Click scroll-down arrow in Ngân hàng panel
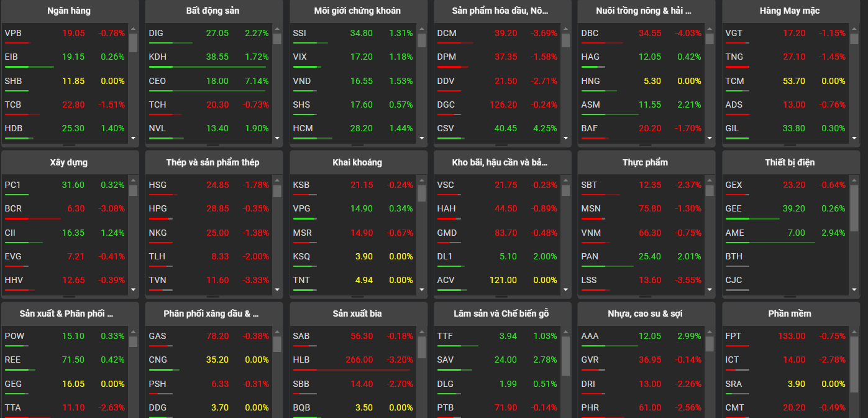Viewport: 868px width, 418px height. pos(133,137)
